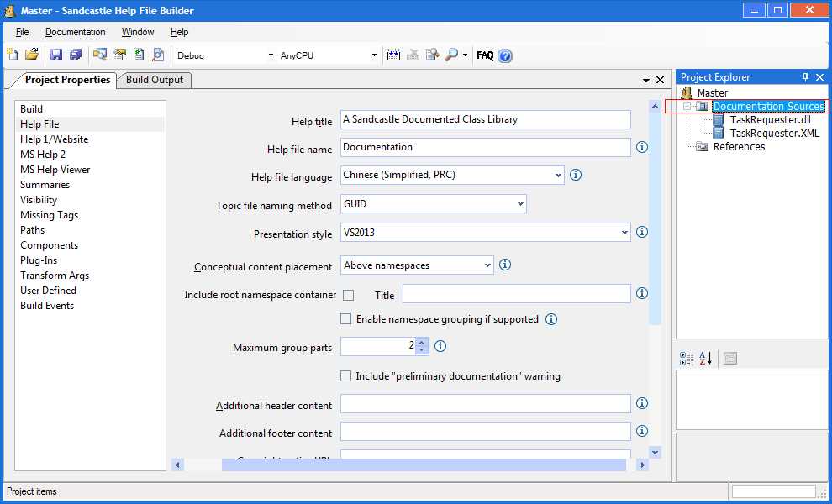Viewport: 832px width, 504px height.
Task: Sort property grid alphabetically
Action: click(706, 359)
